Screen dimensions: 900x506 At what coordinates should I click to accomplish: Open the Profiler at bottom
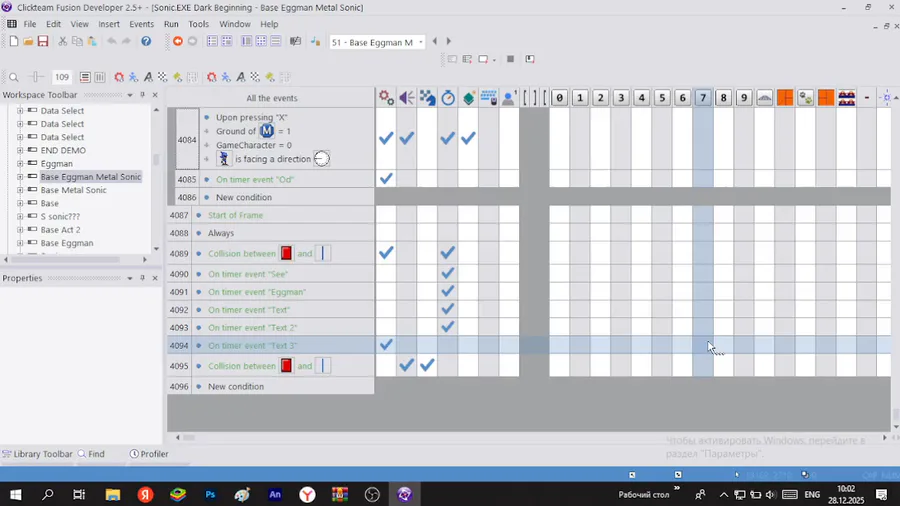[x=149, y=454]
